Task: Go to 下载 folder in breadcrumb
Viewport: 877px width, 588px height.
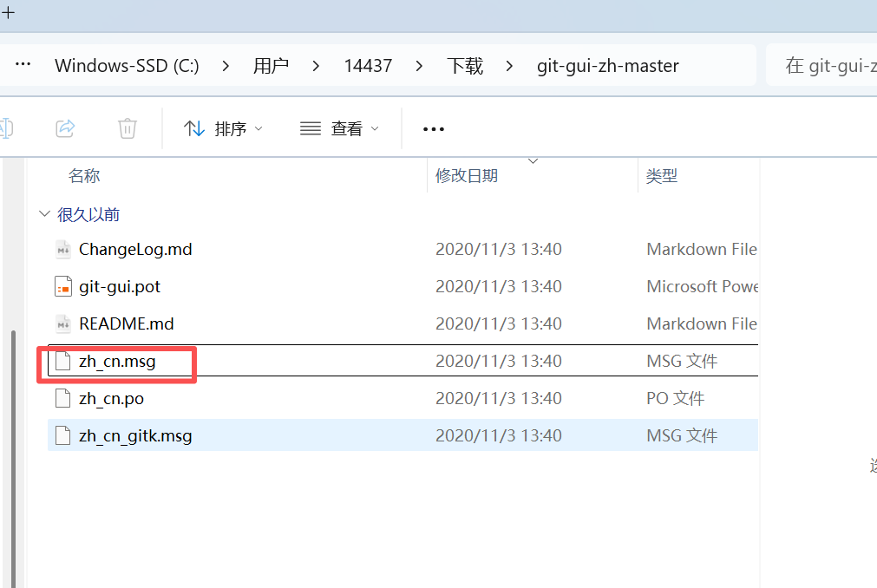Action: (x=465, y=66)
